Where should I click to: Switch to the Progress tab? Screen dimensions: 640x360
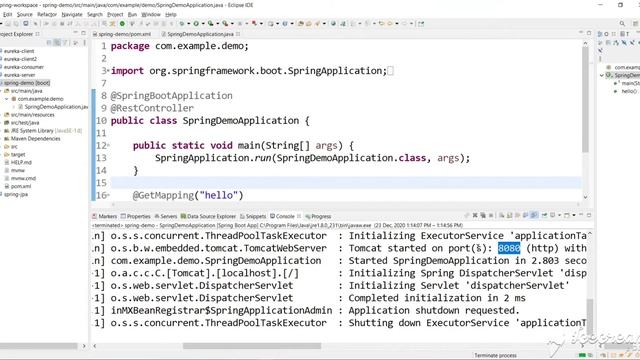(x=318, y=216)
